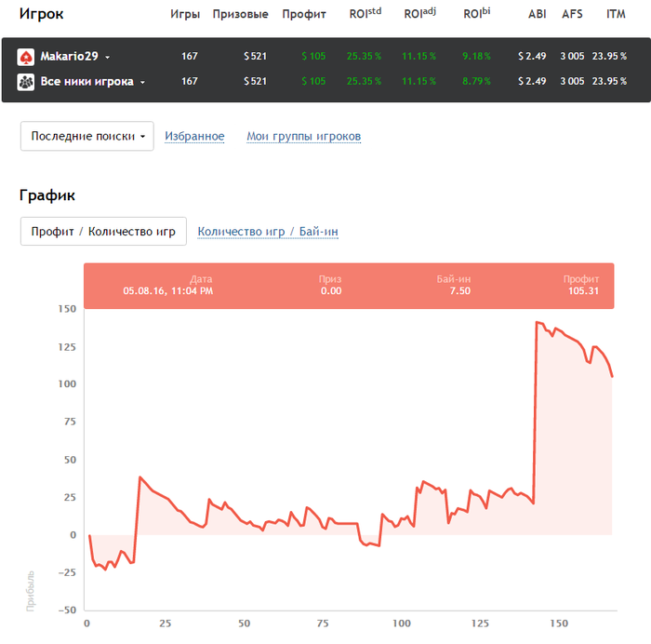The height and width of the screenshot is (644, 651).
Task: Click the 'Профит' column header
Action: tap(303, 15)
